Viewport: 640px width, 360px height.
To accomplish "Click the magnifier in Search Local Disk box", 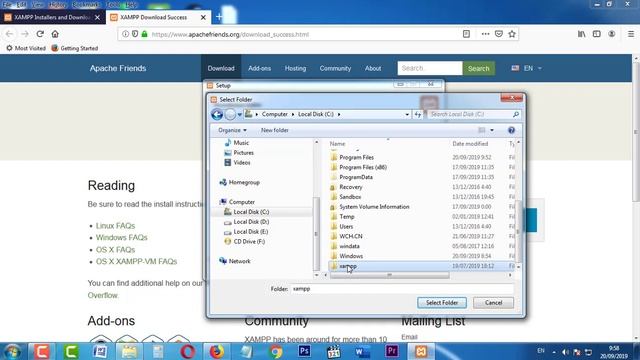I will click(516, 114).
